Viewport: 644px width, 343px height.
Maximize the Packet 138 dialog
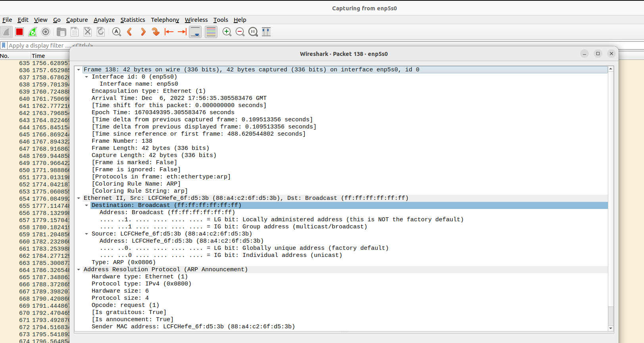click(x=598, y=54)
